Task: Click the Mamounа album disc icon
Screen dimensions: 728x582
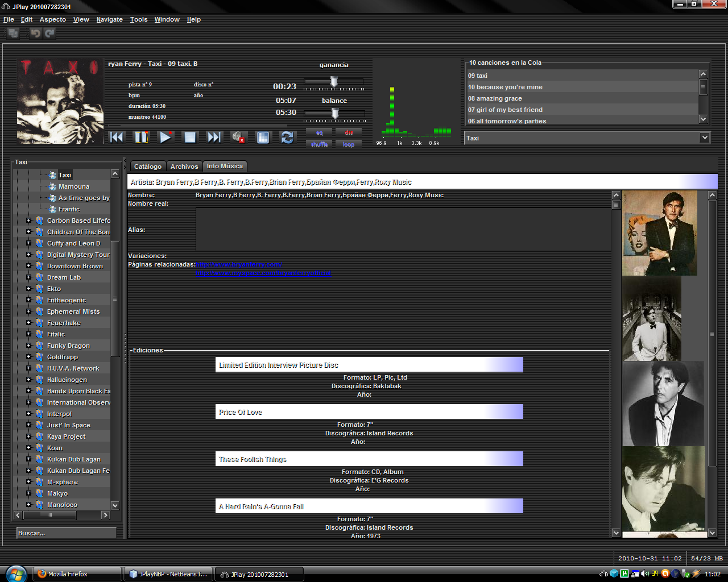Action: click(x=52, y=186)
